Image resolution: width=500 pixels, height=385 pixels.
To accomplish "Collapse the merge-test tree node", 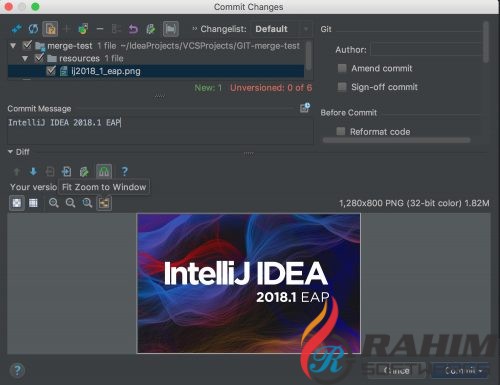I will [x=13, y=45].
